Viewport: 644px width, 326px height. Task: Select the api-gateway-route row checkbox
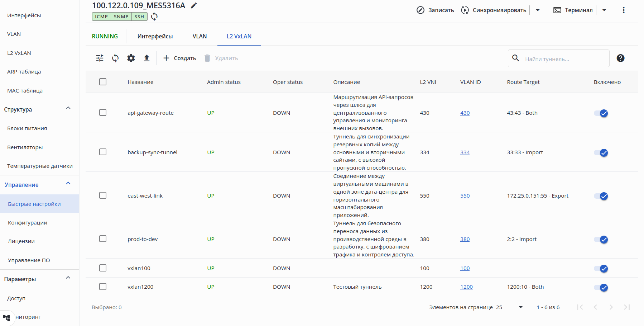pos(103,113)
